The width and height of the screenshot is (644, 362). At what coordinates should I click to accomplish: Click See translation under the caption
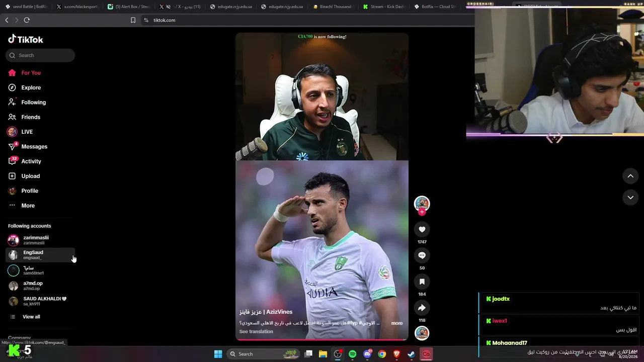coord(256,331)
